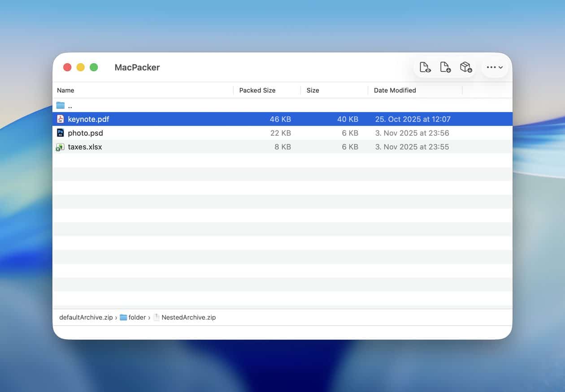
Task: Click the blue folder icon in the breadcrumb
Action: coord(122,317)
